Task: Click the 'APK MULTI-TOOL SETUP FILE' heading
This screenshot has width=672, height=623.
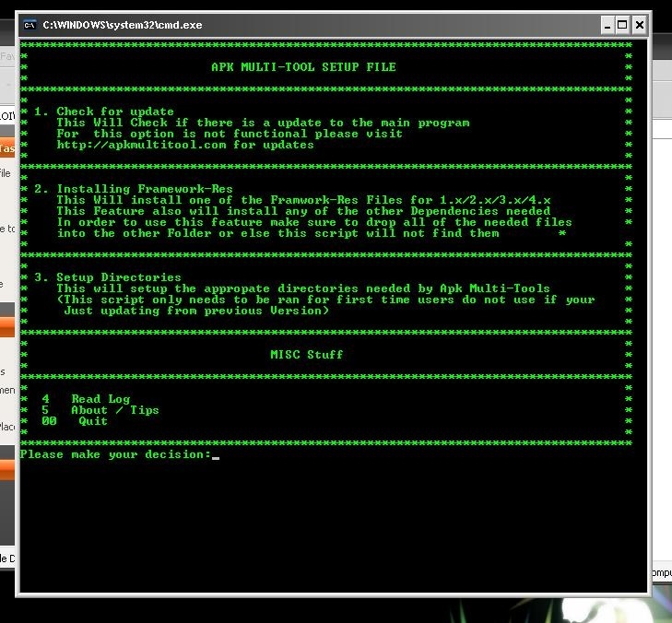Action: [x=303, y=67]
